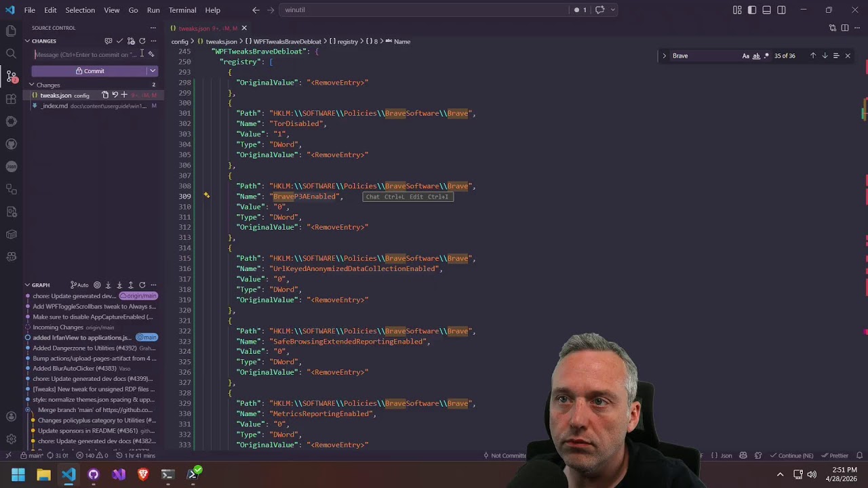Toggle Match Case in find widget
Viewport: 868px width, 488px height.
pyautogui.click(x=746, y=56)
